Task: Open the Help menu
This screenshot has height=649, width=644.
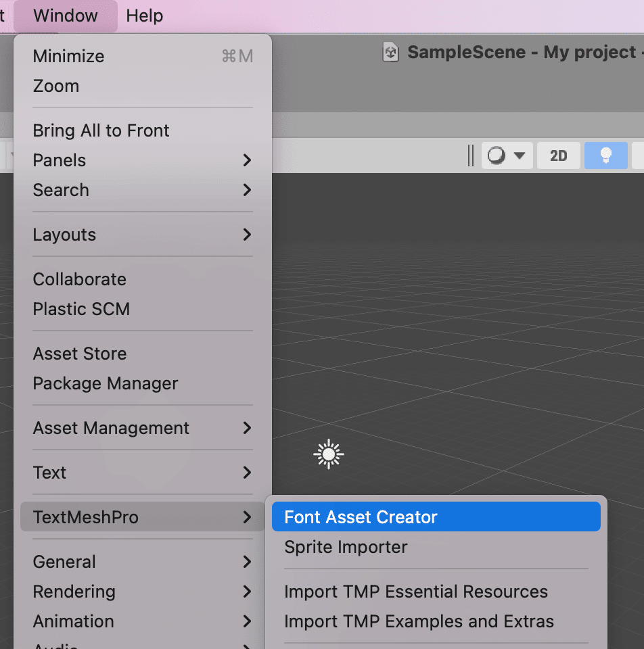Action: pyautogui.click(x=145, y=16)
